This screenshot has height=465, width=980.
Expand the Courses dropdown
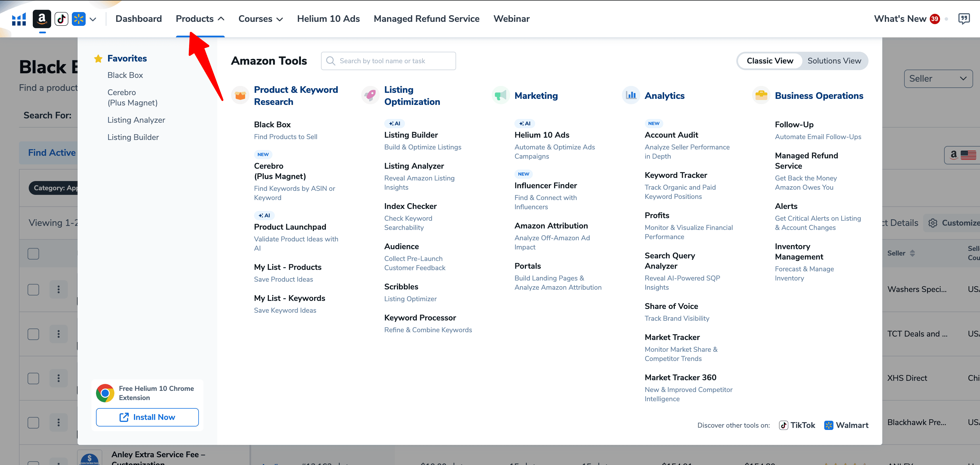261,19
